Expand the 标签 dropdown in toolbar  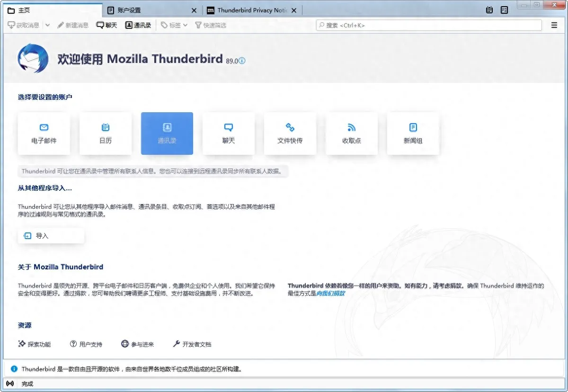tap(174, 25)
